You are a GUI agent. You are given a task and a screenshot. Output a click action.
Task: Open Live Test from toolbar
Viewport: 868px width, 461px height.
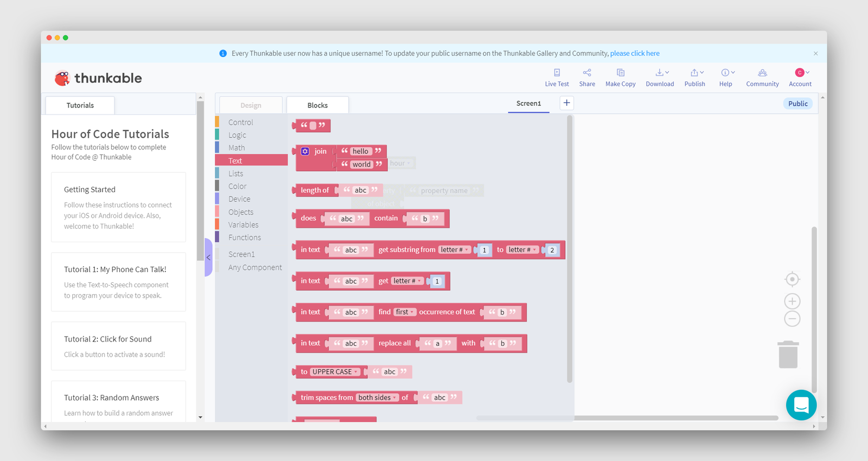pos(557,78)
